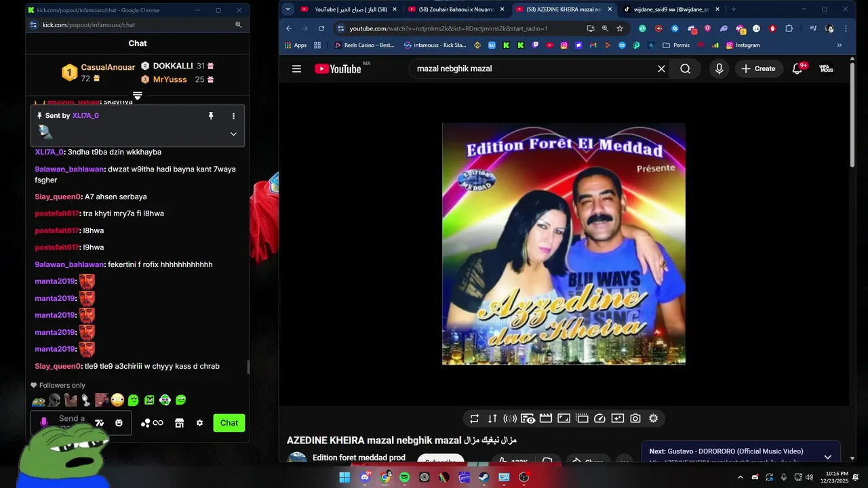Click the zoom magnifier in the Kick popout address bar
Image resolution: width=868 pixels, height=488 pixels.
tap(239, 24)
